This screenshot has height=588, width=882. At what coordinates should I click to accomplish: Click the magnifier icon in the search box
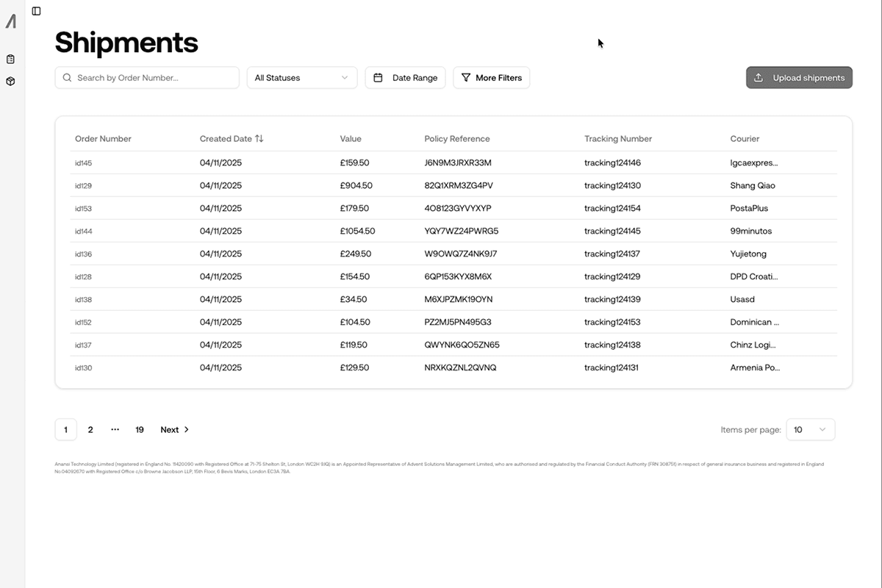point(68,78)
